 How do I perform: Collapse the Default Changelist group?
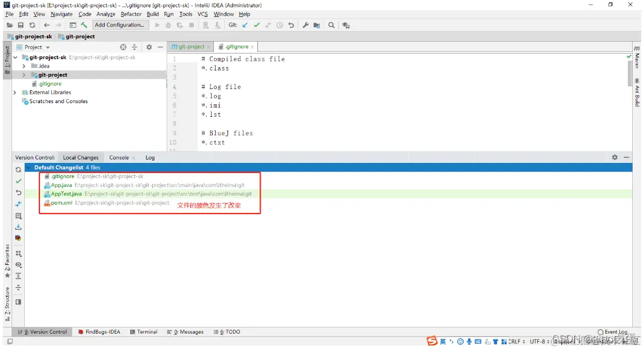pos(28,167)
